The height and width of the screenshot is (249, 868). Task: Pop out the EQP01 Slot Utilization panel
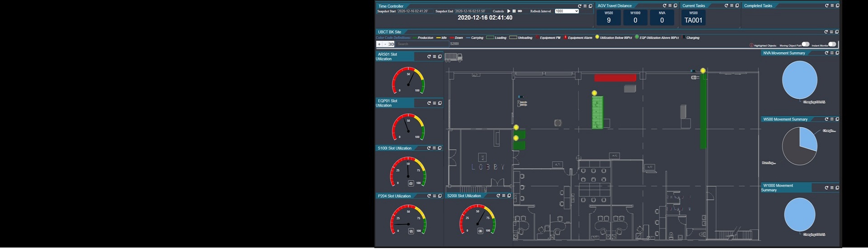click(440, 103)
